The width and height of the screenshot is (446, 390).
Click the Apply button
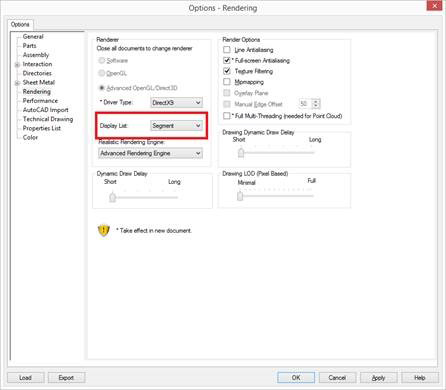[379, 378]
